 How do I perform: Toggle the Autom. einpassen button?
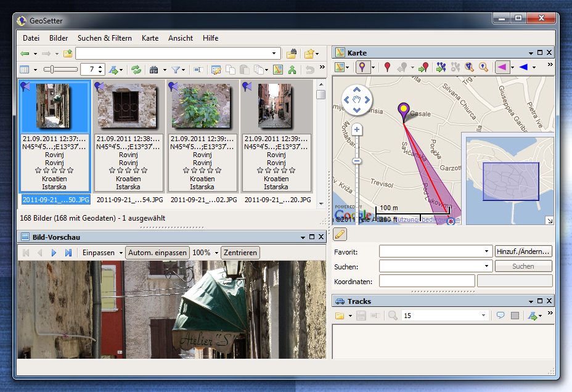point(157,253)
